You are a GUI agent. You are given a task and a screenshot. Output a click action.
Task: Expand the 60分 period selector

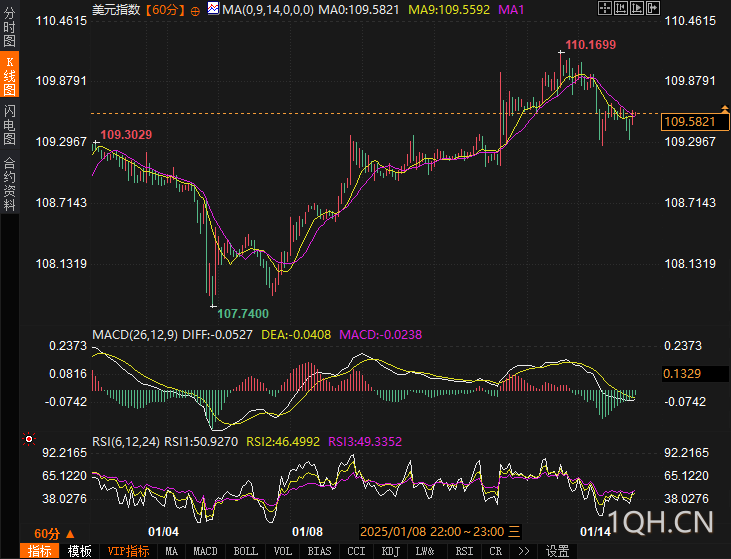[x=54, y=534]
